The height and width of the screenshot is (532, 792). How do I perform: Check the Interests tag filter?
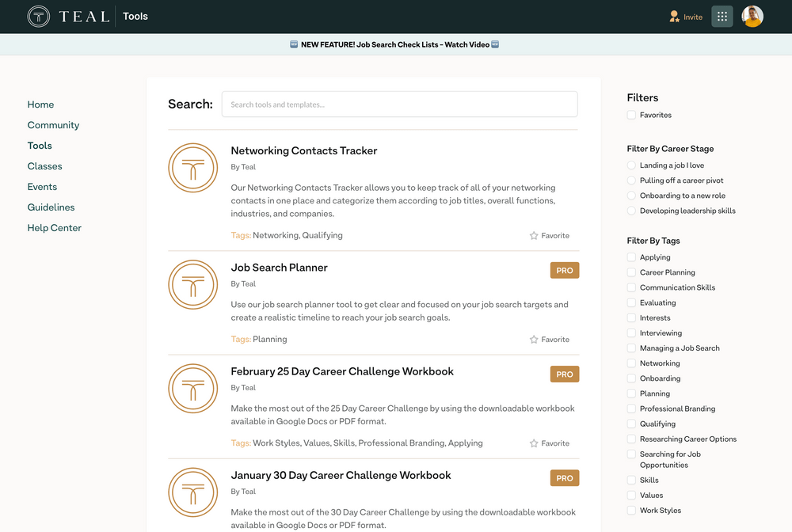(631, 318)
